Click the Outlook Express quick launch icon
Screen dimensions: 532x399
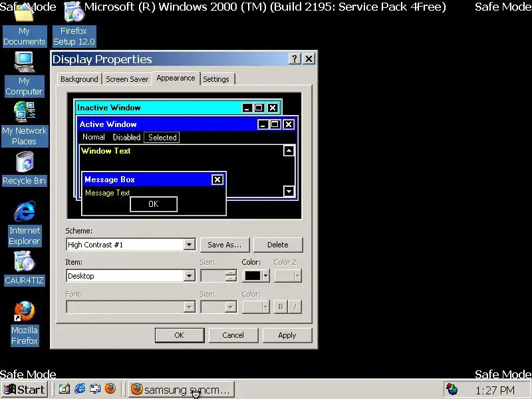(95, 389)
